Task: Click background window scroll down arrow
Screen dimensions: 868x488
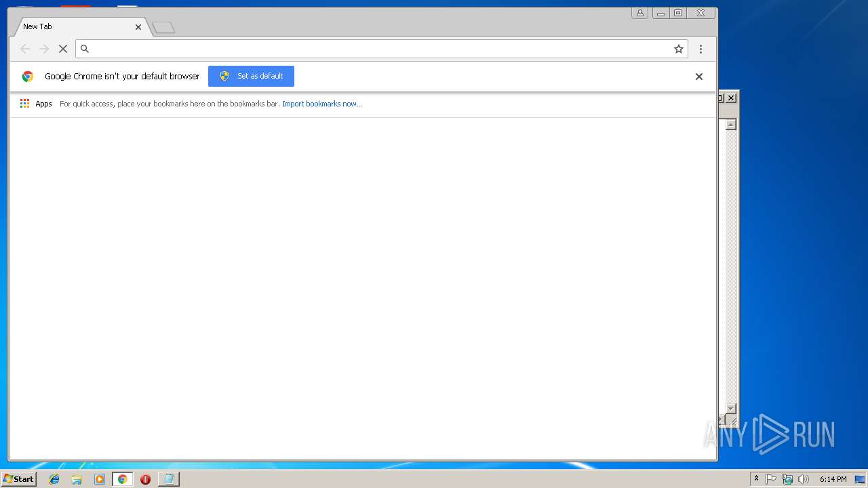Action: [x=731, y=408]
